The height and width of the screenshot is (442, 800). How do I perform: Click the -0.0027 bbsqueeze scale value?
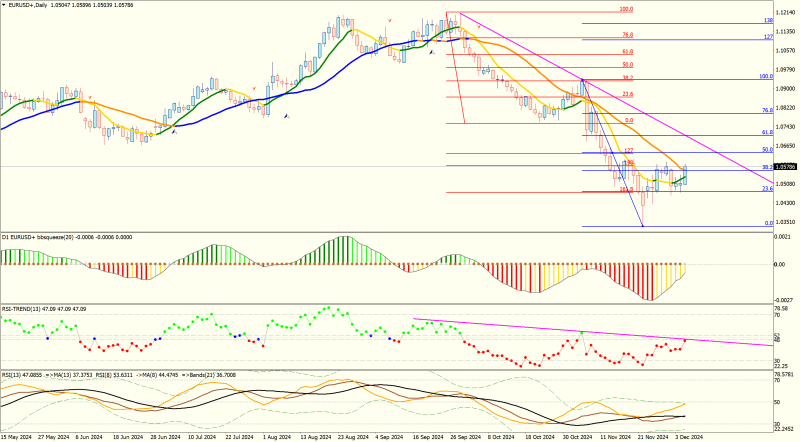(x=784, y=300)
